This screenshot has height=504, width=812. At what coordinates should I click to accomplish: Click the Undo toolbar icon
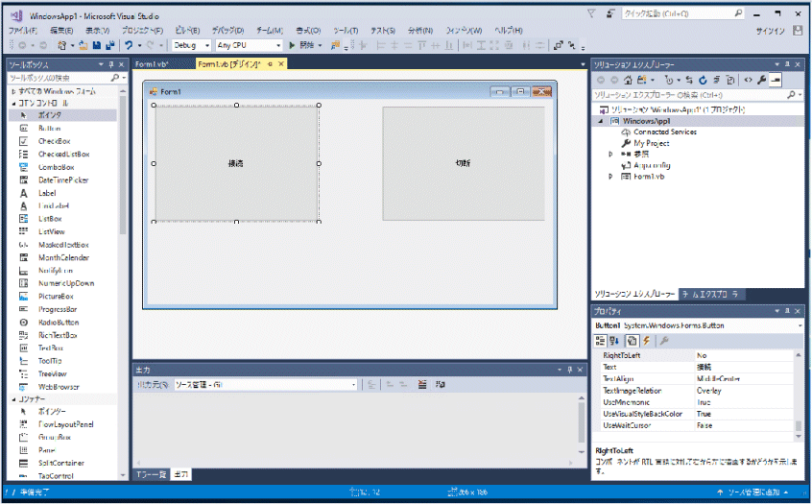click(129, 45)
